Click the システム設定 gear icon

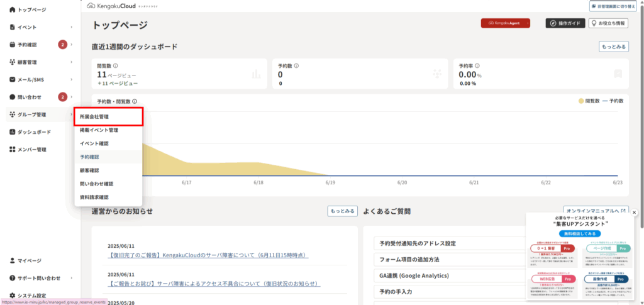pos(13,296)
